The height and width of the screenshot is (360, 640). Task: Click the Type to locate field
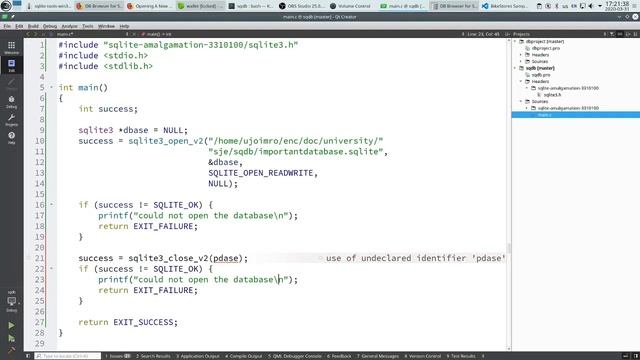click(x=68, y=356)
